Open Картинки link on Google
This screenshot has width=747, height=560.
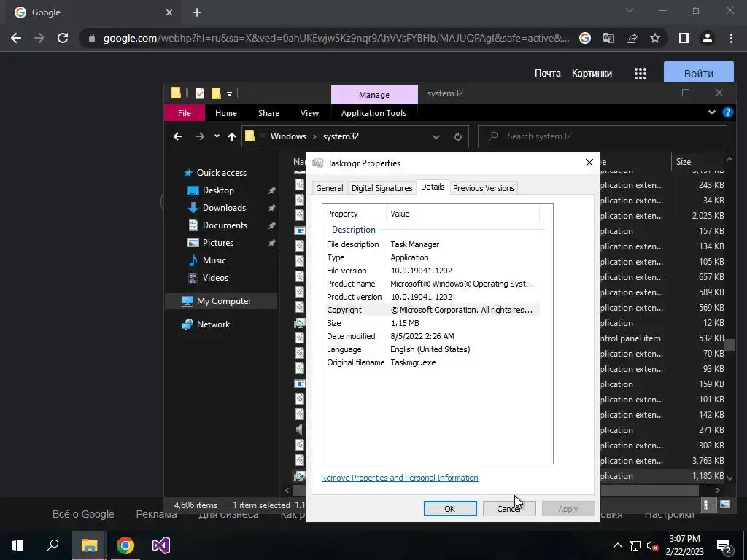[x=592, y=74]
